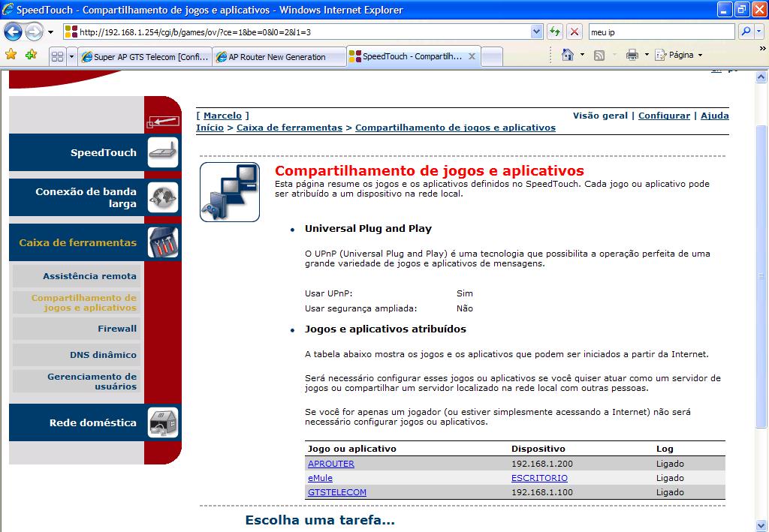Image resolution: width=769 pixels, height=532 pixels.
Task: Open the APROUTER application link
Action: [331, 464]
